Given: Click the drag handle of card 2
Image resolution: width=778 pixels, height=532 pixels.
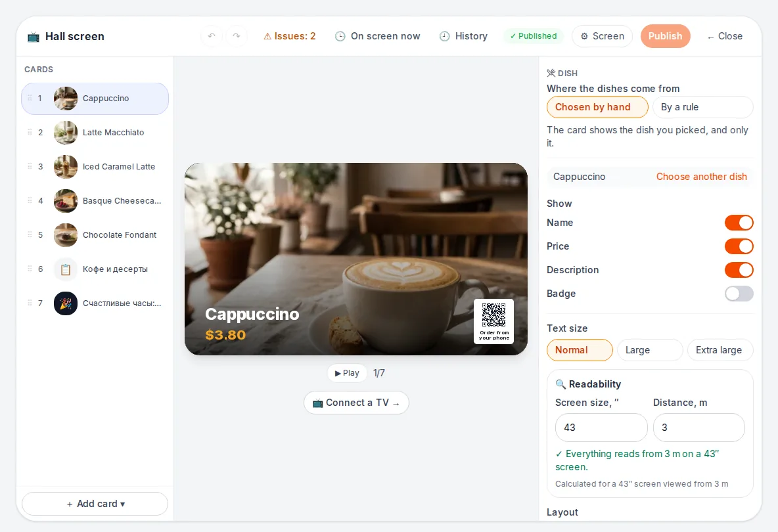Looking at the screenshot, I should [30, 133].
